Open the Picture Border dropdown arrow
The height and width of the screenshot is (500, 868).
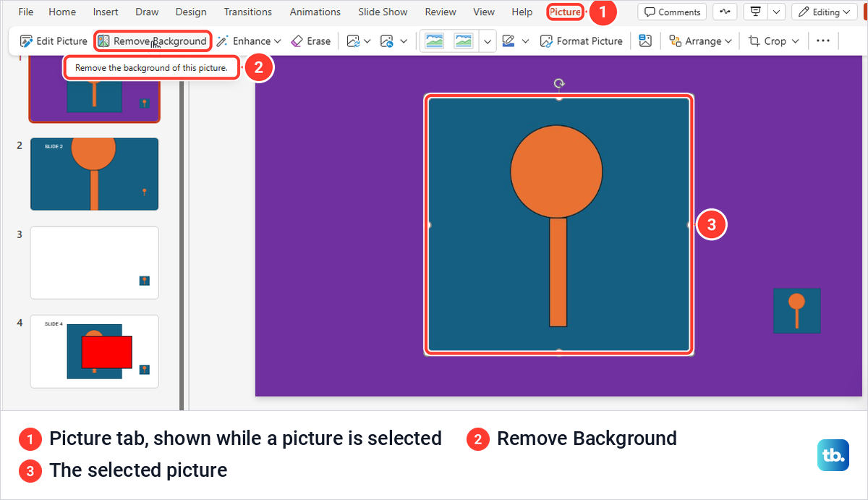(525, 41)
